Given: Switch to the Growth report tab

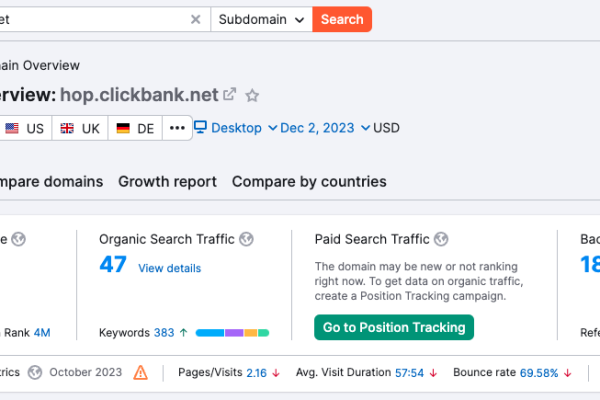Looking at the screenshot, I should [x=167, y=181].
